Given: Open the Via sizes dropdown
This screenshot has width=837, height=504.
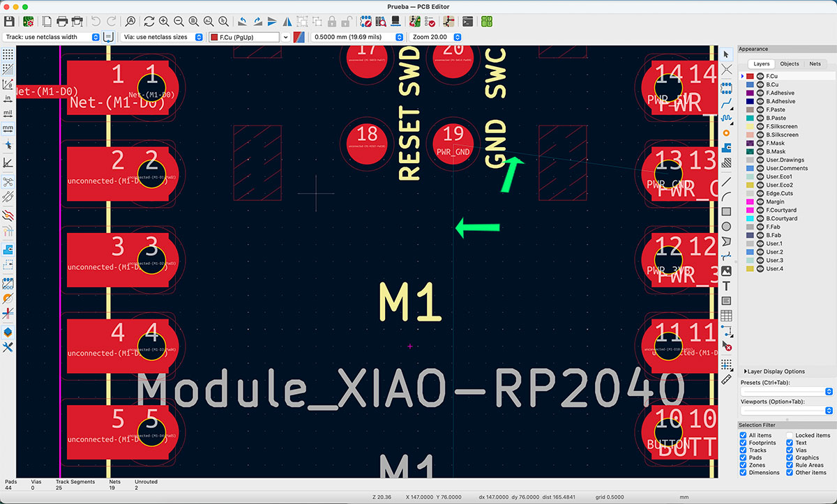Looking at the screenshot, I should 163,37.
